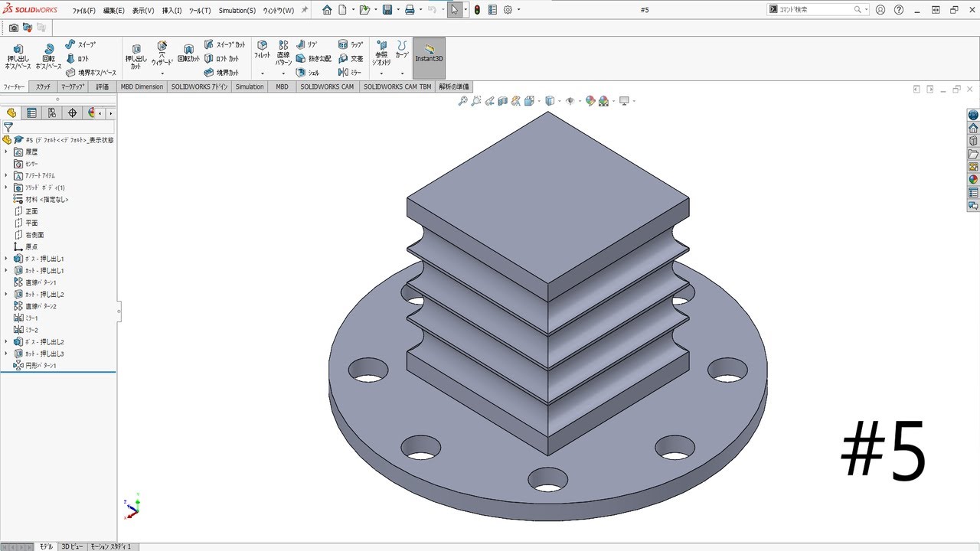Screen dimensions: 980x551
Task: Click the Sweep (スイープ) boss tool
Action: coord(80,44)
